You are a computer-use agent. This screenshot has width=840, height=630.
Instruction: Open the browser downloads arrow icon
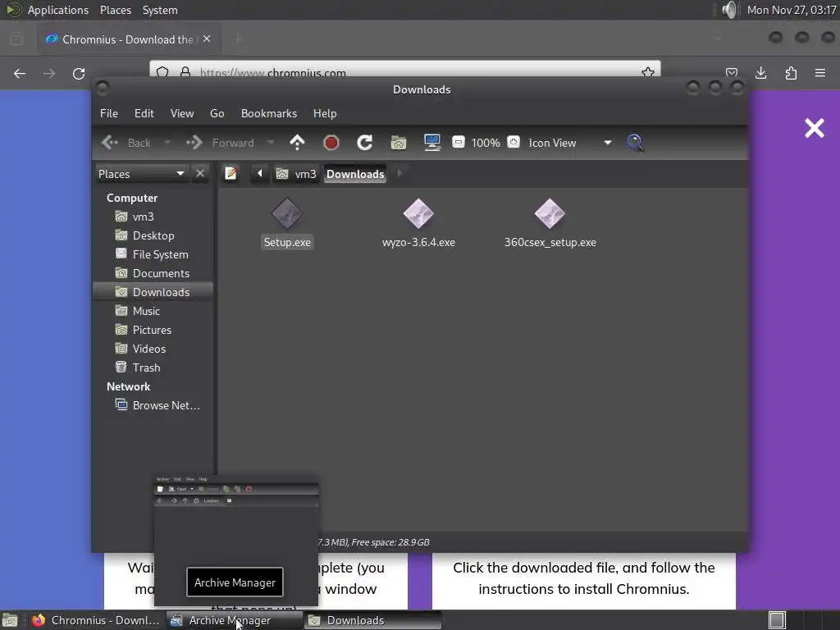[760, 73]
